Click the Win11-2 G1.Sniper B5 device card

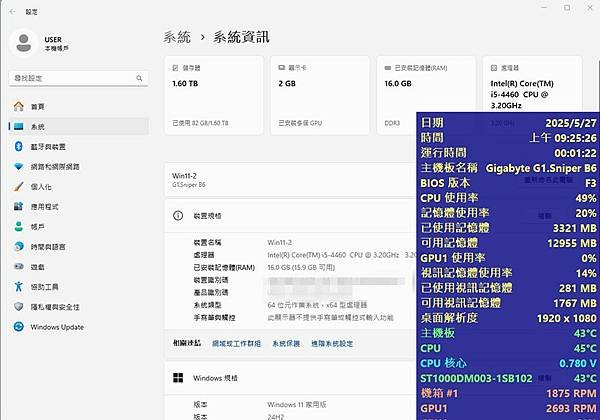290,180
